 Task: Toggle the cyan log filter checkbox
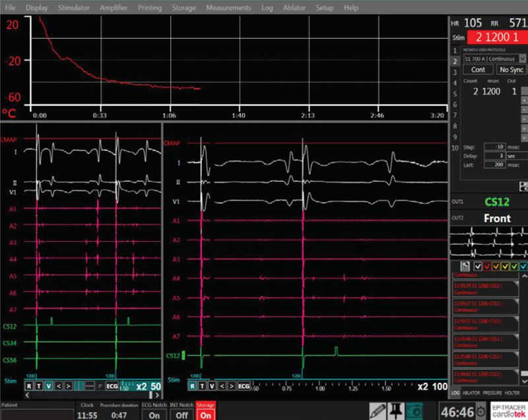coord(523,266)
